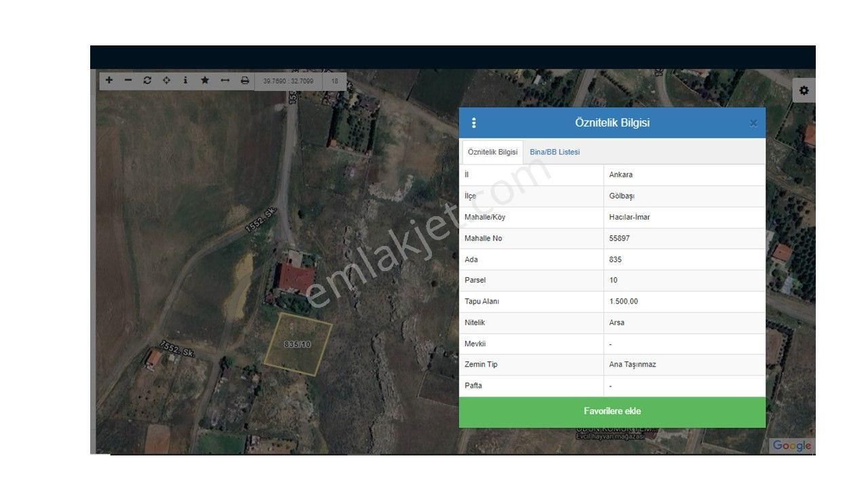Select the Gölbaşı value cell

684,196
